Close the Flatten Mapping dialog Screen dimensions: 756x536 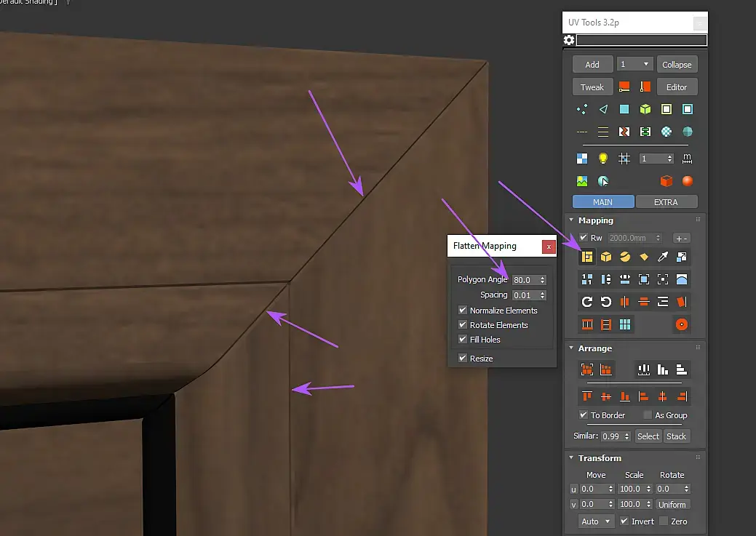549,247
